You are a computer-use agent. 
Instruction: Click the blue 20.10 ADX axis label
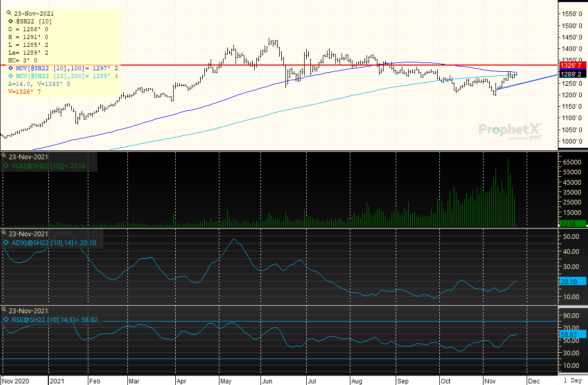click(x=572, y=281)
